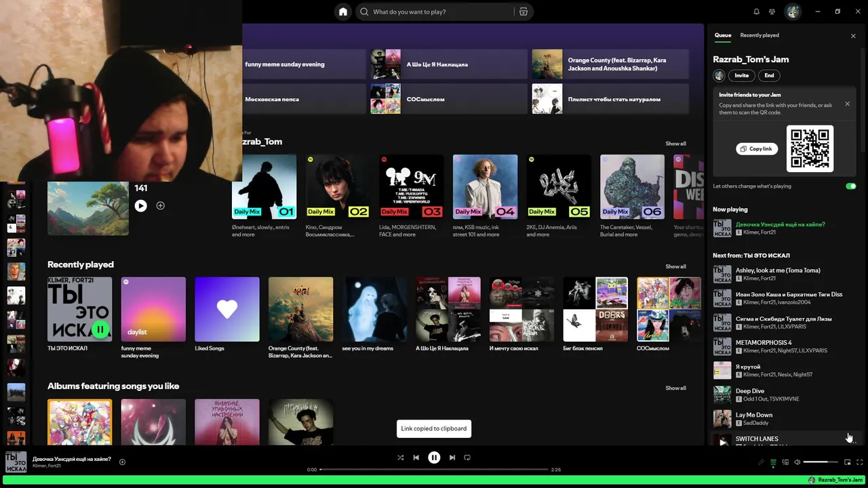Add current song to Liked Songs
The height and width of the screenshot is (488, 868).
pyautogui.click(x=122, y=462)
